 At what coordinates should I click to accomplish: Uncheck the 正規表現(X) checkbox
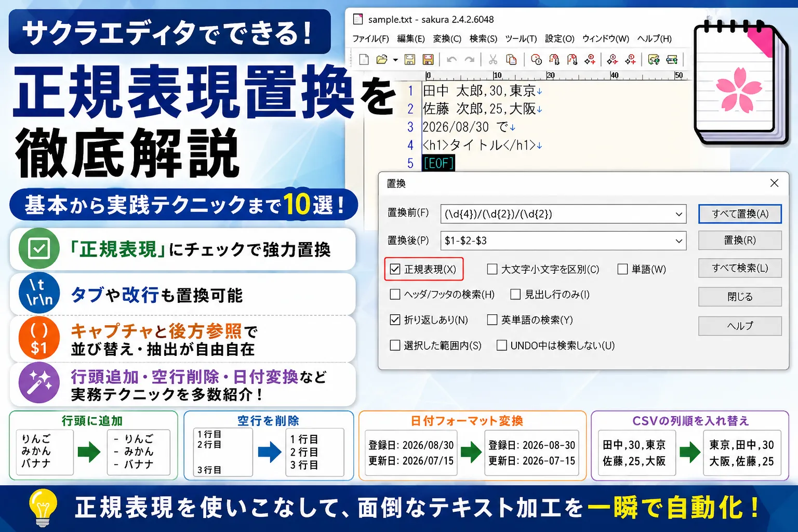point(395,269)
